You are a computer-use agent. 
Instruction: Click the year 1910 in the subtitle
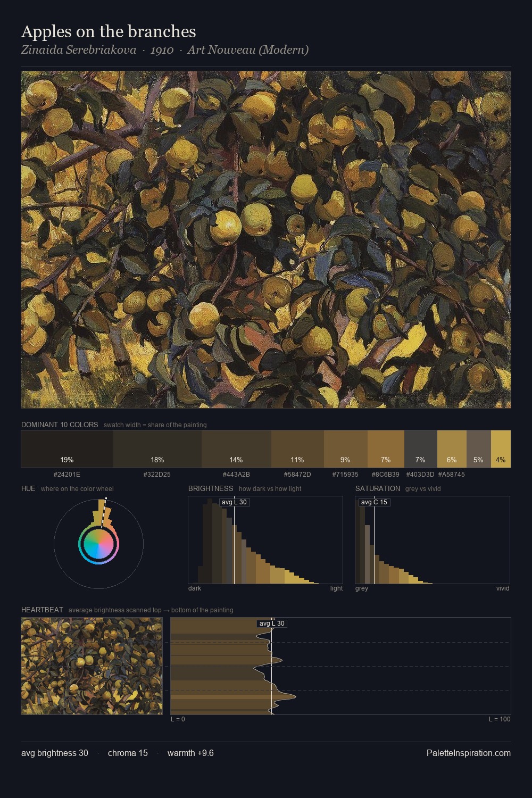(162, 50)
